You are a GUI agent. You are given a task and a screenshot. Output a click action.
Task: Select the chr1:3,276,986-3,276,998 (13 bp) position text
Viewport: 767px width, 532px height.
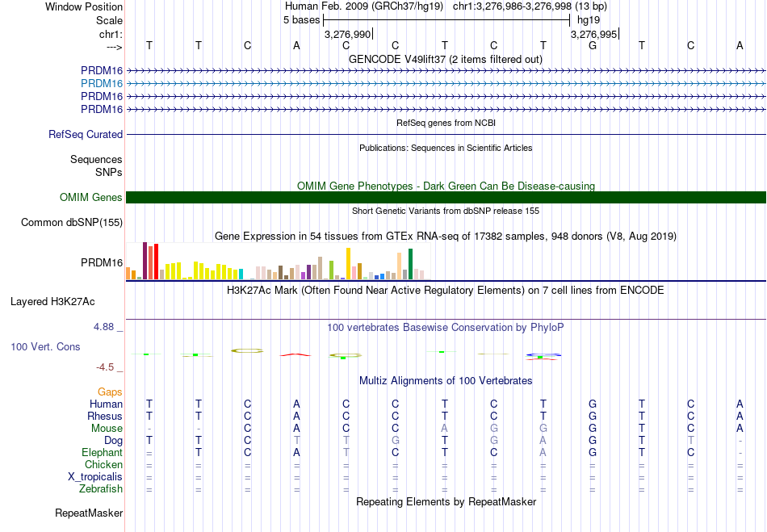(530, 6)
